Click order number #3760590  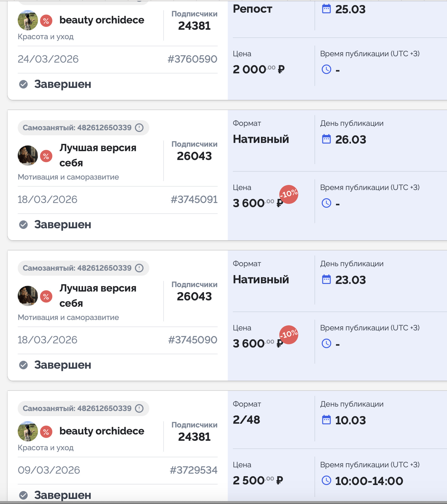(192, 59)
